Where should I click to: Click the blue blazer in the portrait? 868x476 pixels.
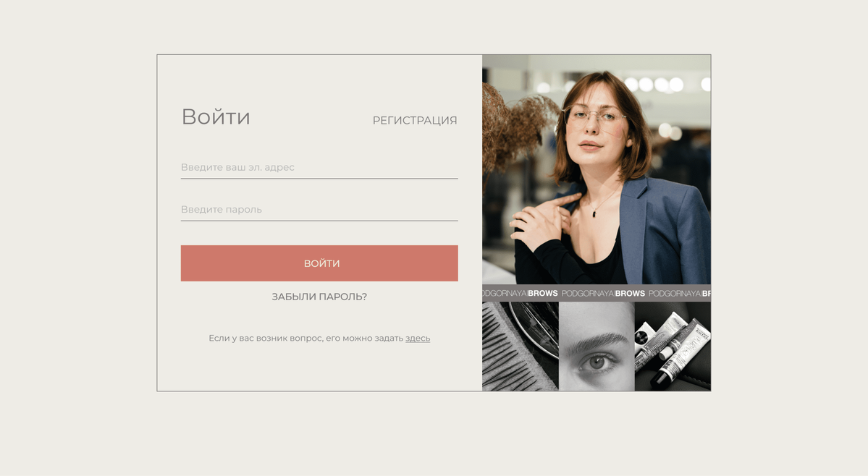pyautogui.click(x=665, y=231)
